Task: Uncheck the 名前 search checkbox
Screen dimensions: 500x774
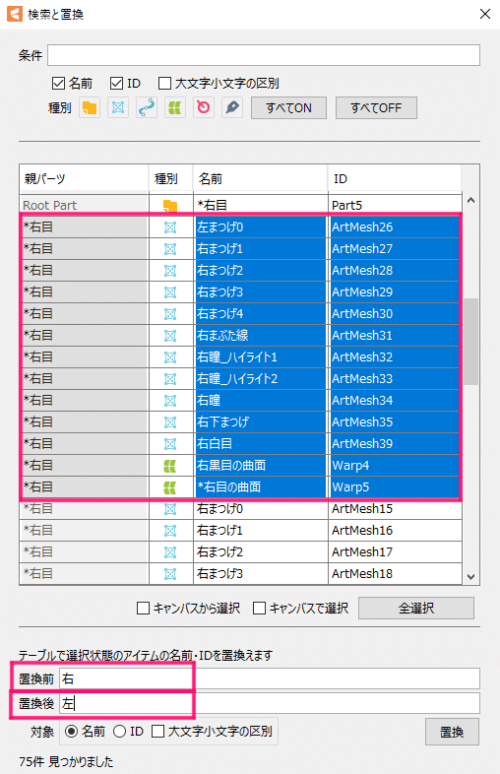Action: click(x=58, y=83)
